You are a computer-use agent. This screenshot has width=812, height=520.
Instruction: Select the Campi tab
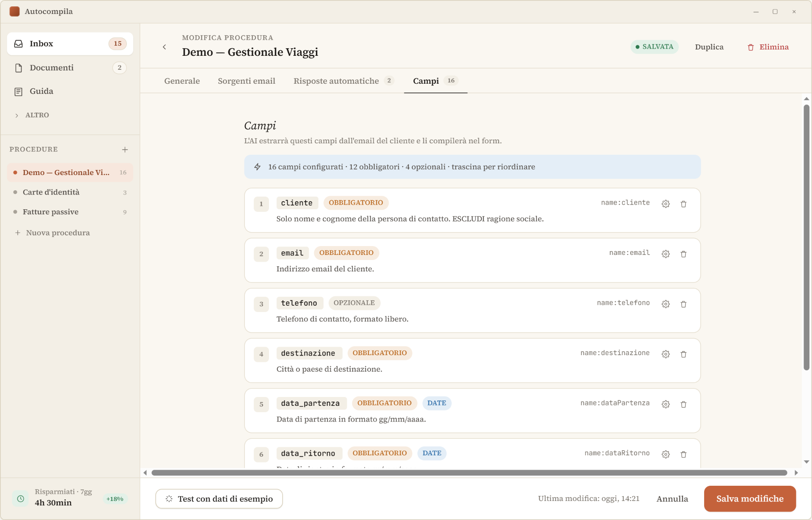[x=436, y=81]
